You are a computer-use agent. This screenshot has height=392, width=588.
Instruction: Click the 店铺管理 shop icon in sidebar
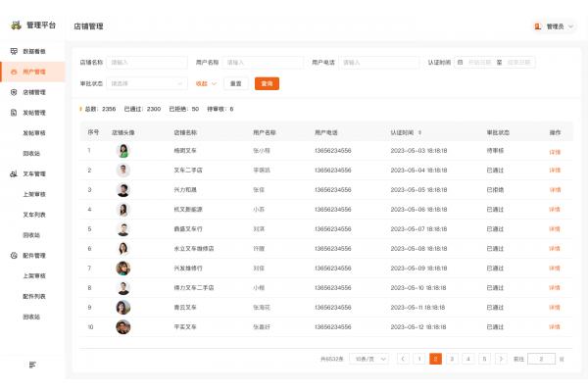[14, 91]
